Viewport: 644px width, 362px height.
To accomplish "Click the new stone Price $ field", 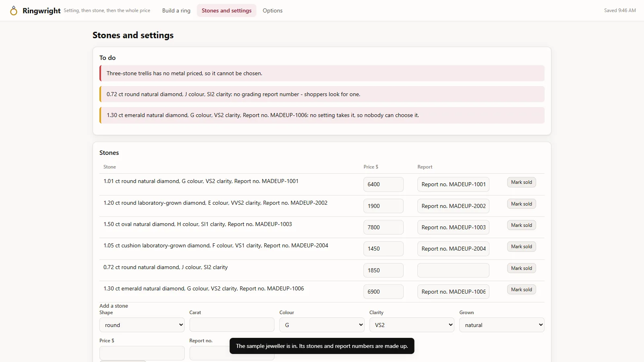I will tap(142, 353).
